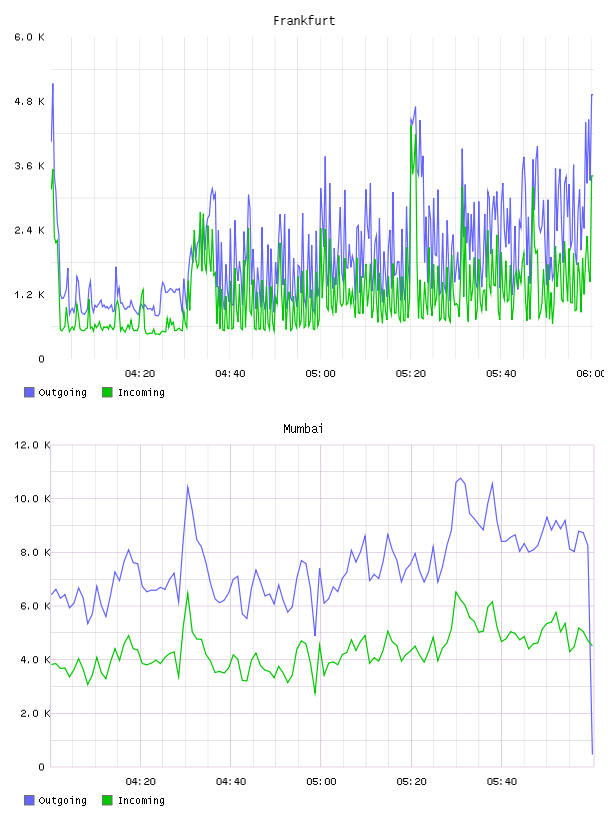Click the 04:20 time label in Mumbai chart

pyautogui.click(x=141, y=782)
